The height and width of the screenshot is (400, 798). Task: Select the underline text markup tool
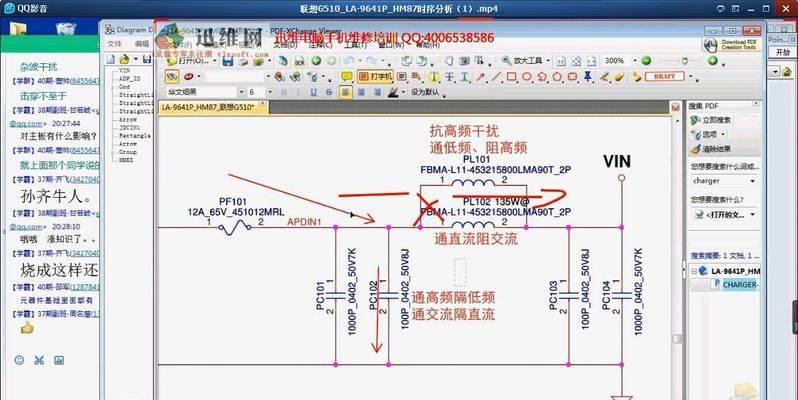point(465,77)
